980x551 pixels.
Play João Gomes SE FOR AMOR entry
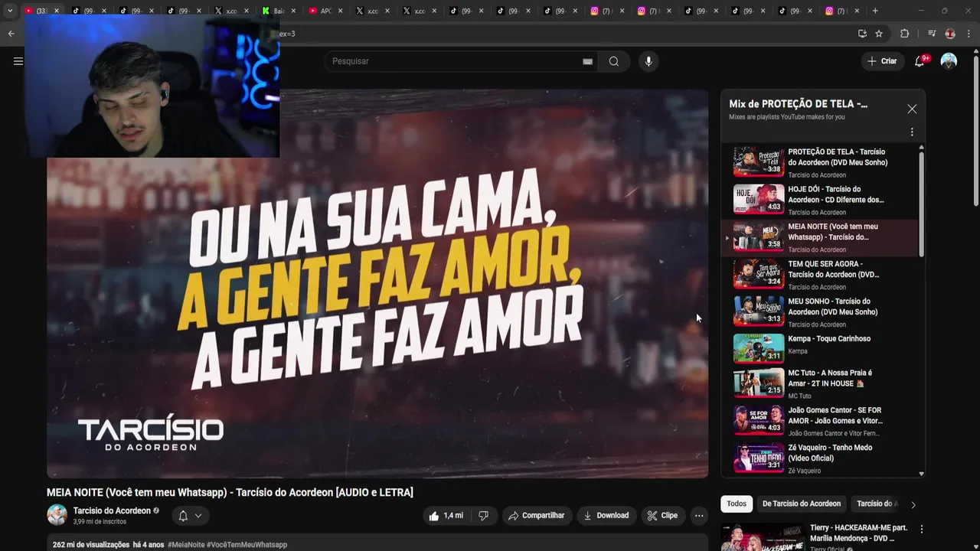click(819, 422)
